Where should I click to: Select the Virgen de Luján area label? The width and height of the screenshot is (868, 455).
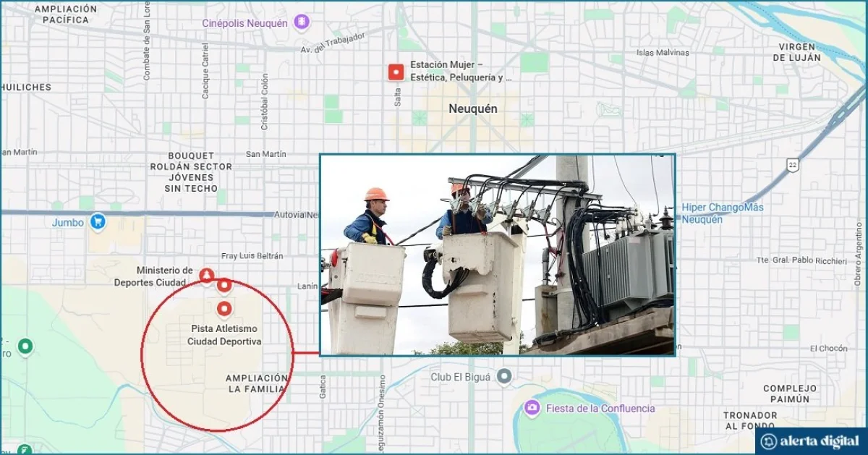tap(800, 52)
